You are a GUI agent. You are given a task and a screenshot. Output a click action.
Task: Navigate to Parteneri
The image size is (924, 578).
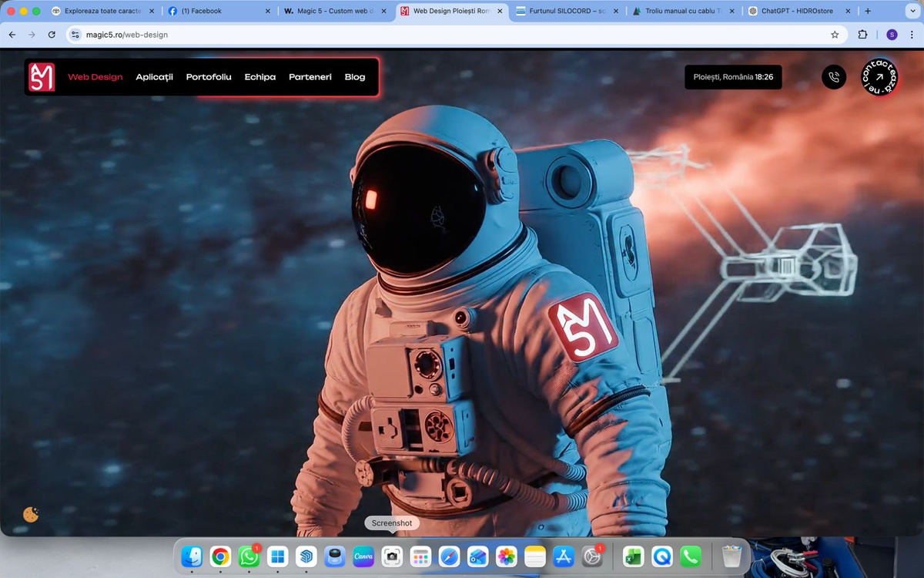point(310,77)
